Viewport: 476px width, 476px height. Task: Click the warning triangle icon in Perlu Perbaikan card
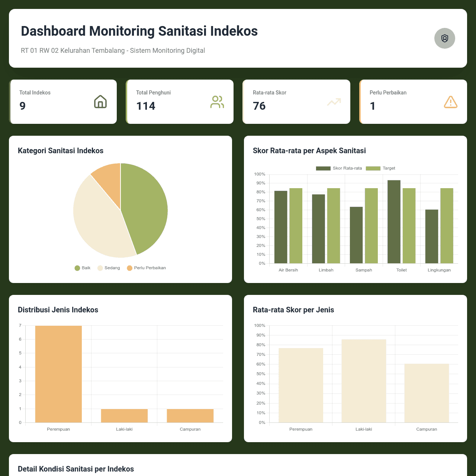point(451,102)
